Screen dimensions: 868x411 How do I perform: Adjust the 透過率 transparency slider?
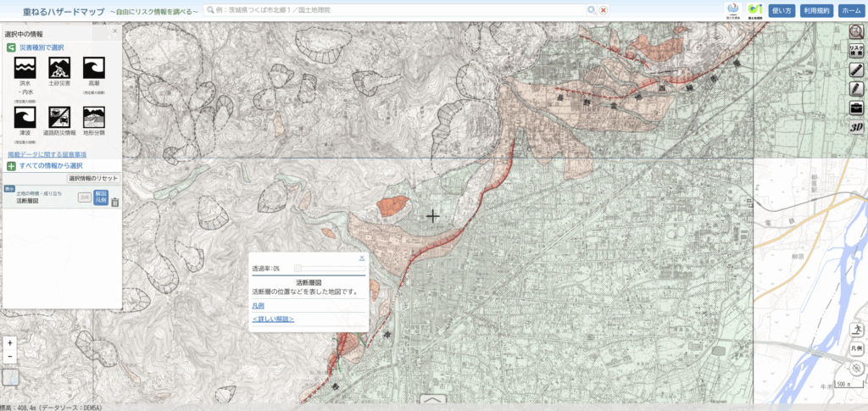click(298, 268)
